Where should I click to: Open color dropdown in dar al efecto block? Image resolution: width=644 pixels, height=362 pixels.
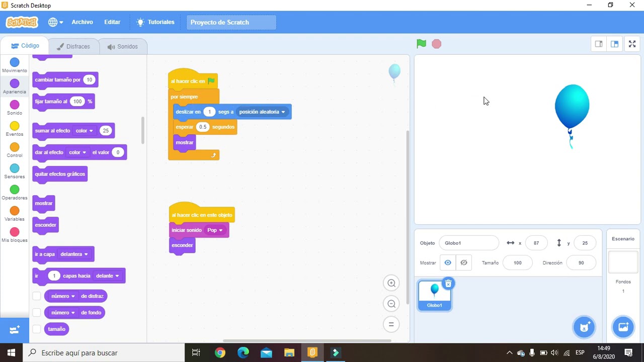tap(77, 152)
